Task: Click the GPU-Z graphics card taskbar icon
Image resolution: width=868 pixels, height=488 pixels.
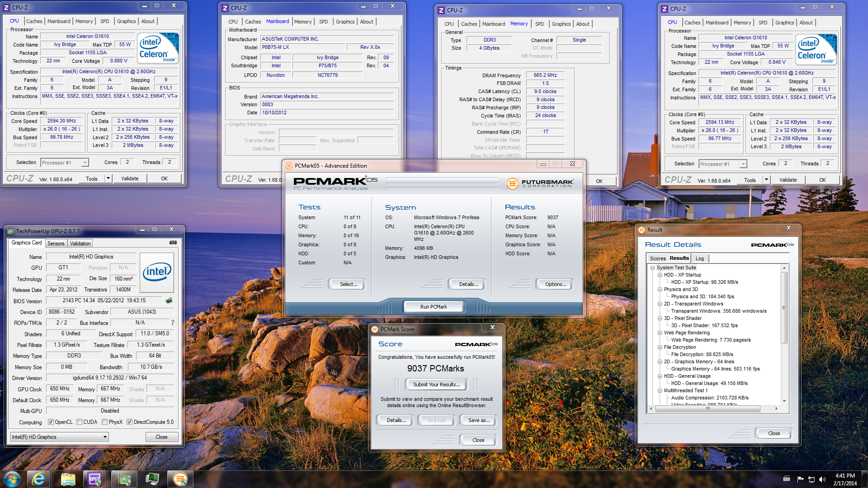Action: coord(124,479)
